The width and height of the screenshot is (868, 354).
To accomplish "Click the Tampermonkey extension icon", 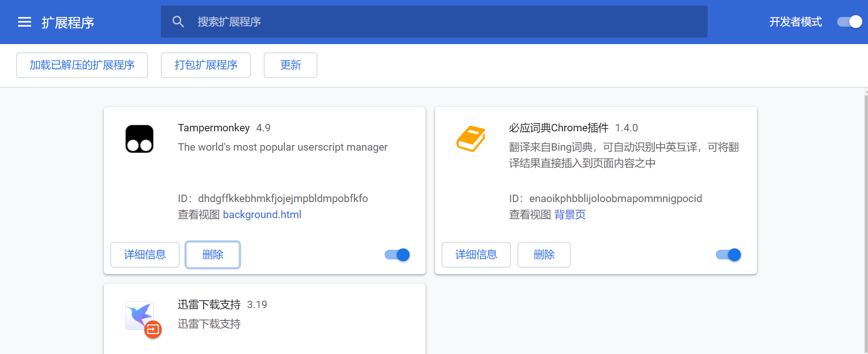I will 139,139.
